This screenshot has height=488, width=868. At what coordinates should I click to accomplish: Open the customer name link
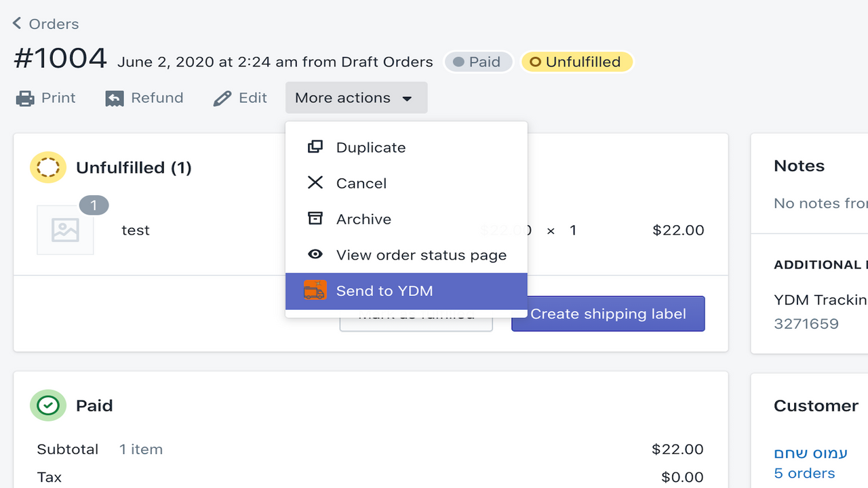coord(811,453)
